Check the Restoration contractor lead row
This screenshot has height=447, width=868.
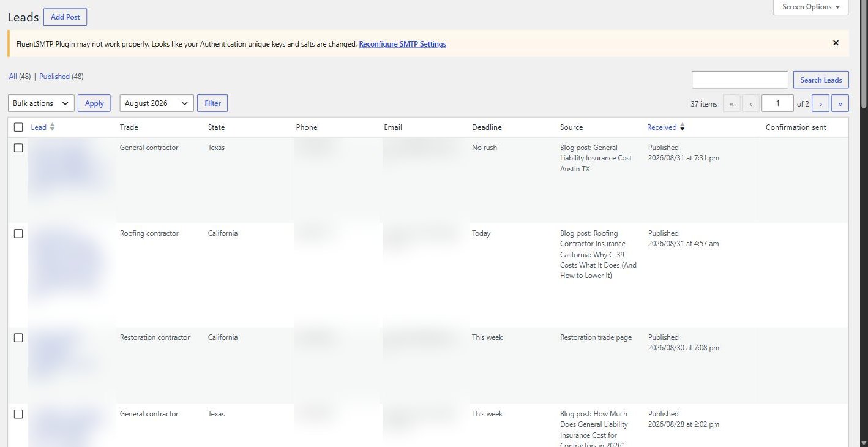click(x=18, y=337)
